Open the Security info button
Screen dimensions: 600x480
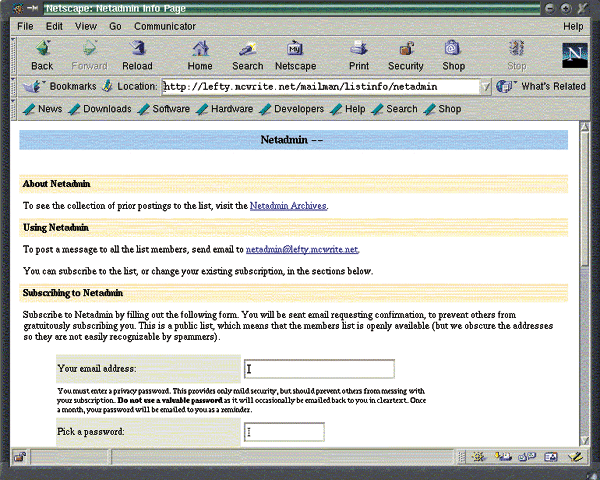tap(405, 55)
